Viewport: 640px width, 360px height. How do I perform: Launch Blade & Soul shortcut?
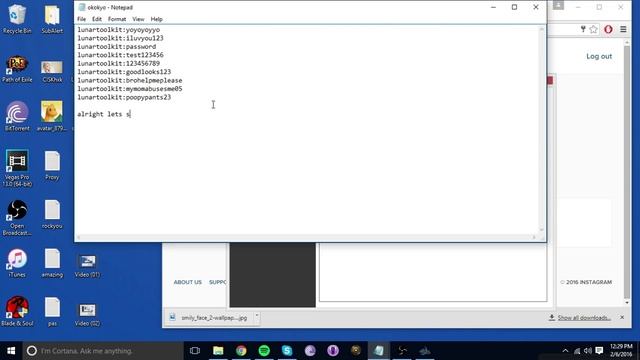[17, 311]
